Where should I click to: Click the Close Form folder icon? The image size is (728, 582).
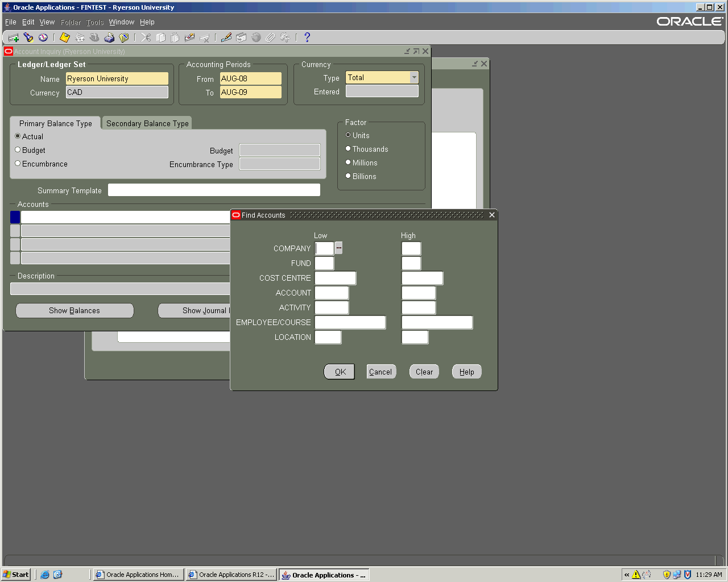[x=124, y=38]
